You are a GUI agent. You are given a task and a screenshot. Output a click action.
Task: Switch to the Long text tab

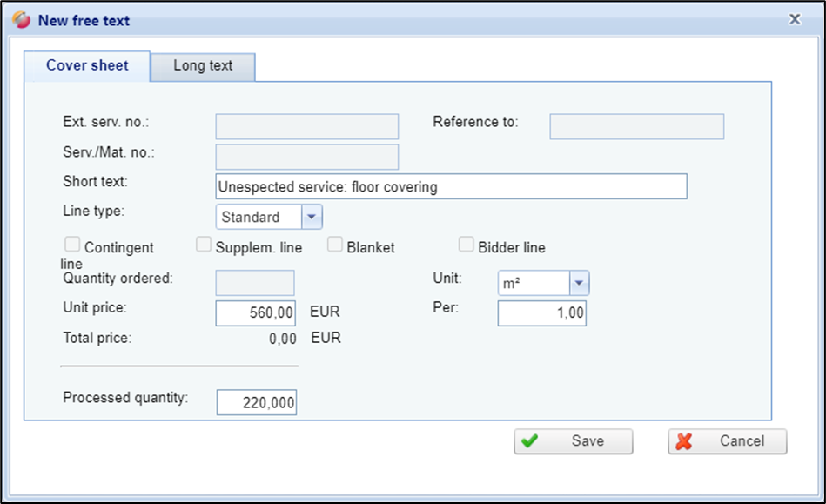pos(203,66)
